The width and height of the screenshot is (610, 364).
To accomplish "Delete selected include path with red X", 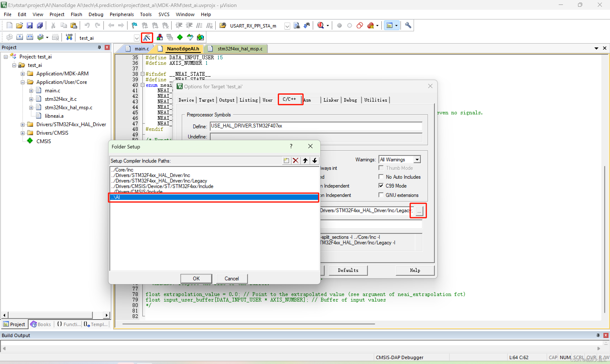I will coord(296,161).
